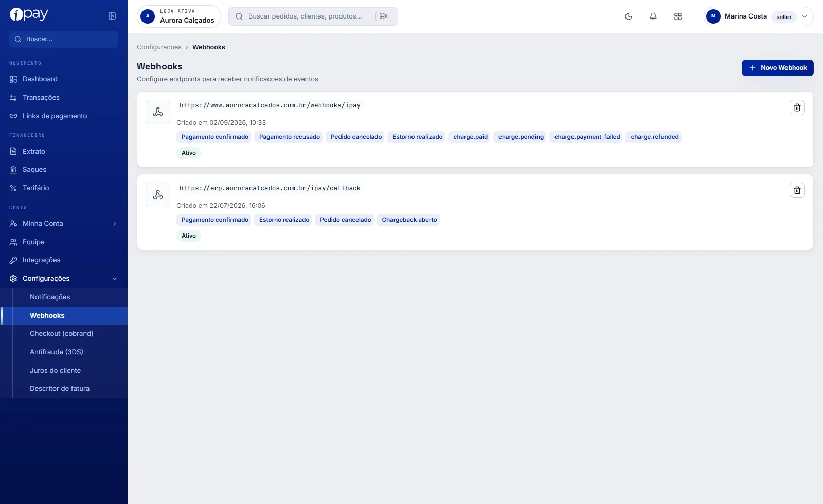Focus the Buscar pedidos search field
Image resolution: width=823 pixels, height=504 pixels.
313,16
